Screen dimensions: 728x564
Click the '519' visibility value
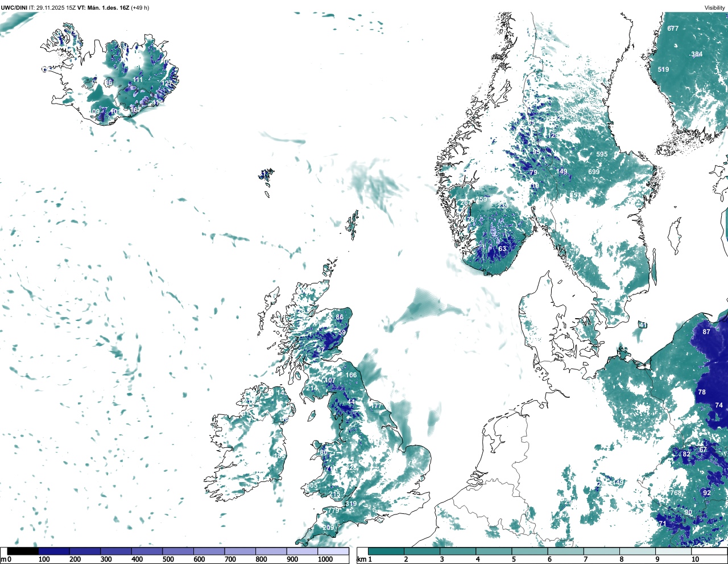pos(663,69)
